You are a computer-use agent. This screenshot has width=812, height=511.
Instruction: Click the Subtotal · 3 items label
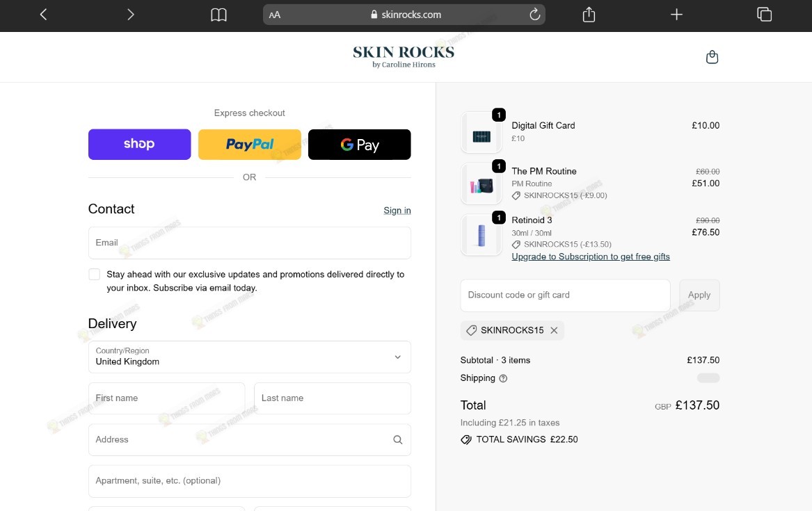495,360
